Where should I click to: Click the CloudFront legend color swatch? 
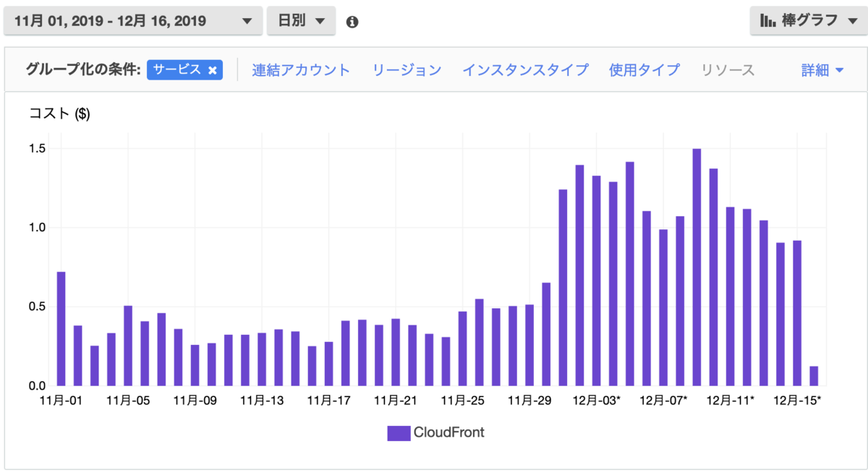click(x=399, y=432)
